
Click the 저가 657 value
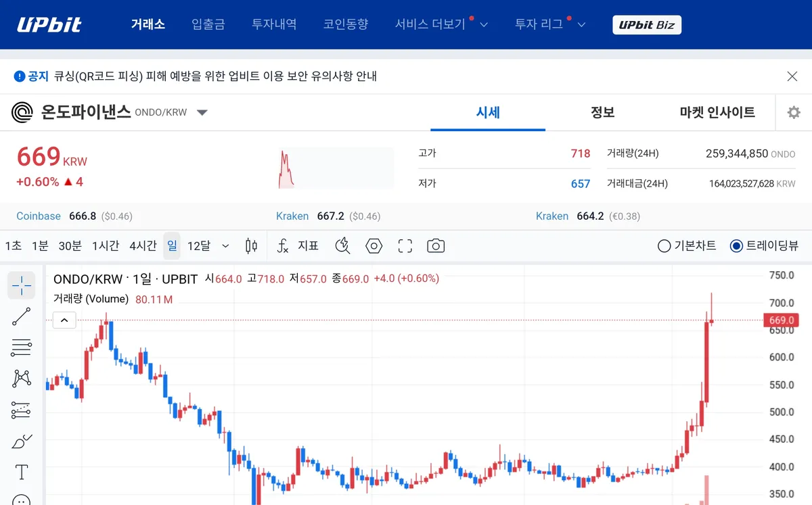pos(581,183)
